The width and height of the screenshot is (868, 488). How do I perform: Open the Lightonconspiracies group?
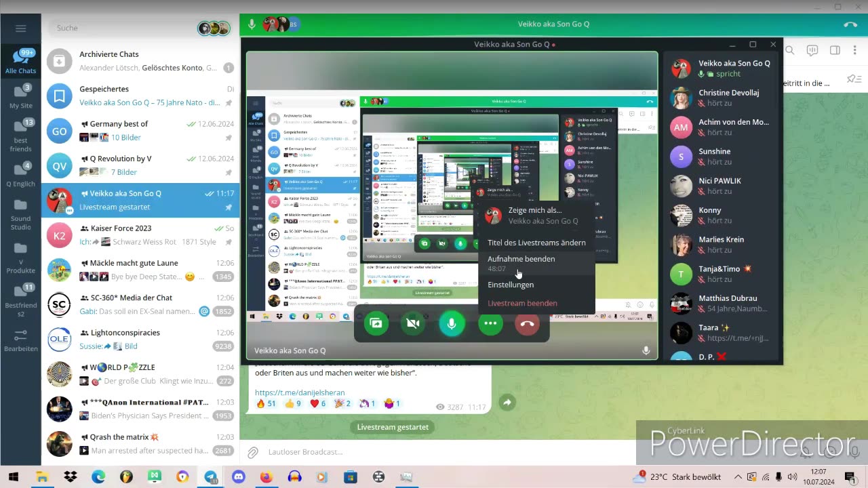click(140, 340)
